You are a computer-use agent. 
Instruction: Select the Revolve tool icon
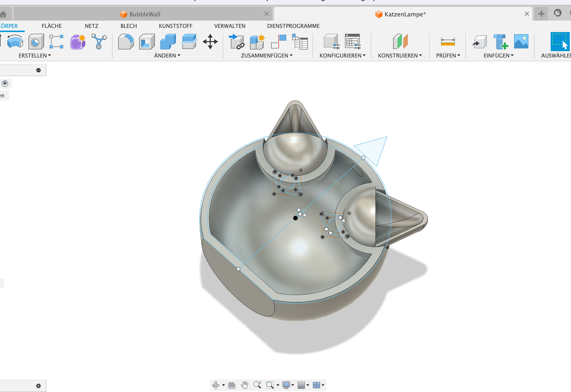point(15,42)
